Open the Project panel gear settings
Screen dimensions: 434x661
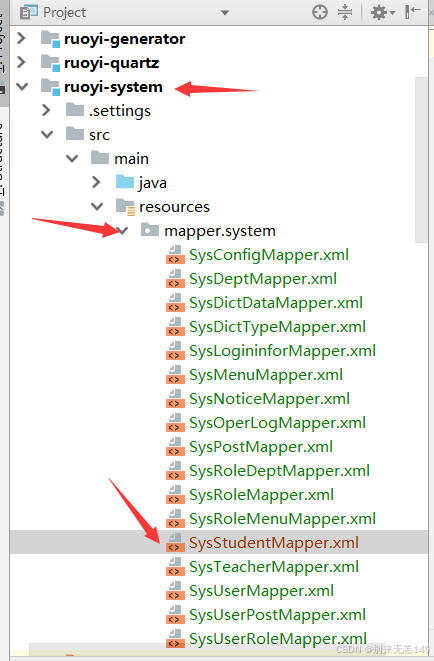[383, 13]
